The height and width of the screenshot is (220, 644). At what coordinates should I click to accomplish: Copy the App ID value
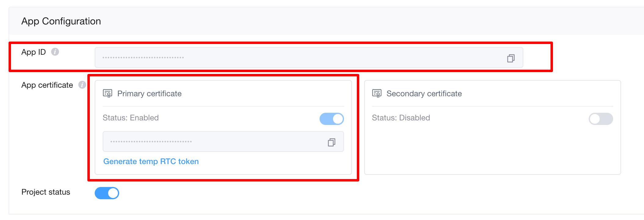click(x=511, y=58)
